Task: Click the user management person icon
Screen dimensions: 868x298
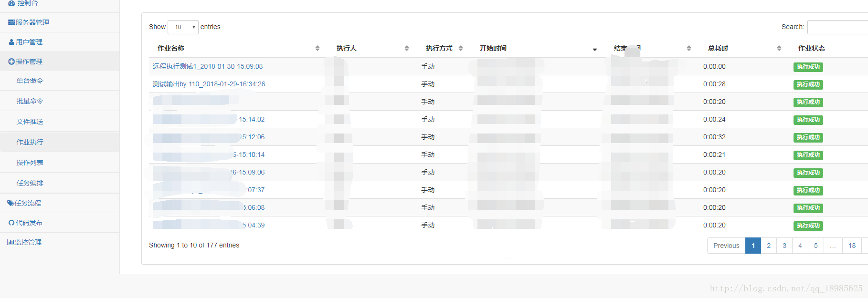Action: coord(11,42)
